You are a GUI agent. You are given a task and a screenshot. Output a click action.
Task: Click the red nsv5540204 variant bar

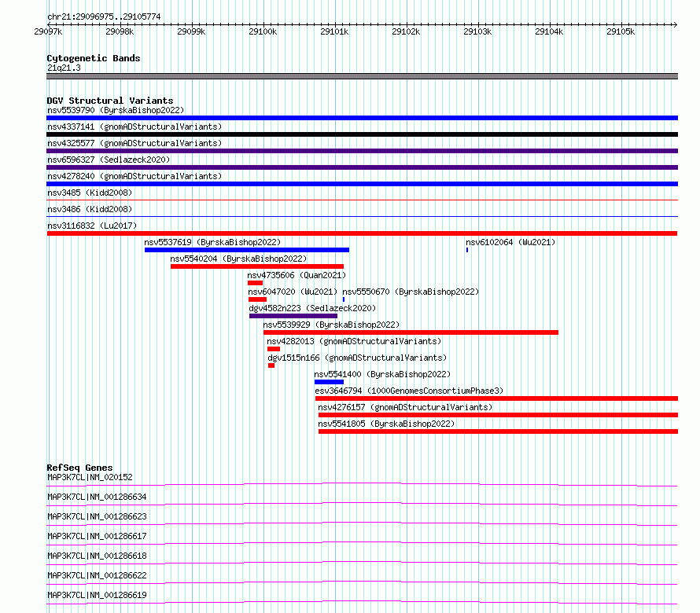click(x=257, y=266)
